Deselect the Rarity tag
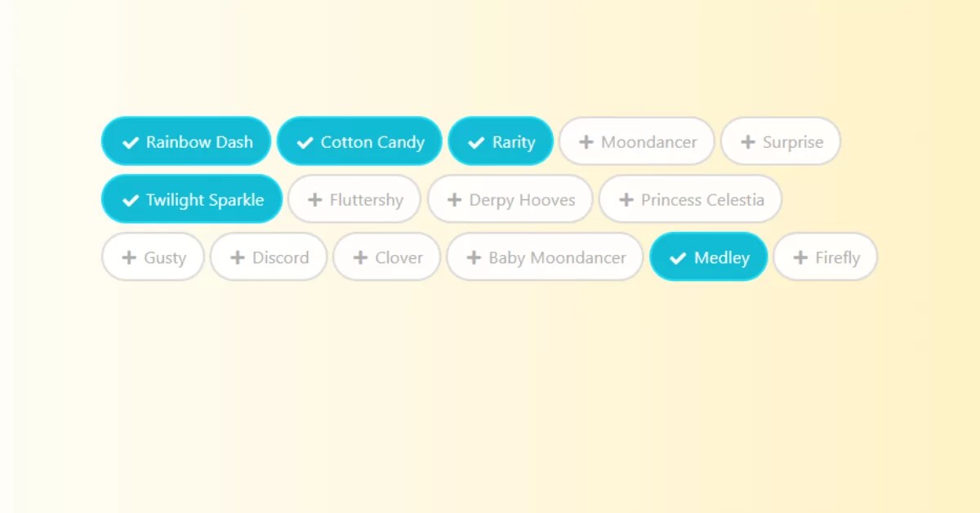Image resolution: width=980 pixels, height=513 pixels. tap(501, 141)
